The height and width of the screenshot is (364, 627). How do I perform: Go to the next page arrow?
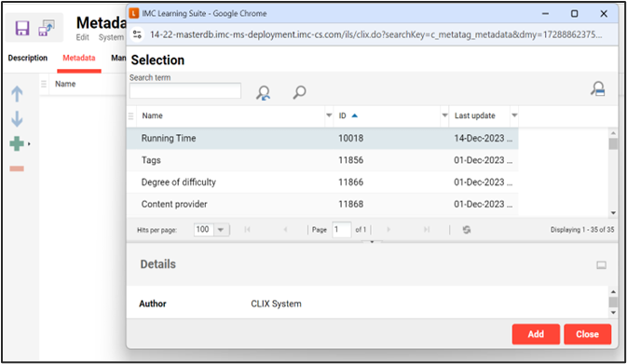tap(388, 229)
